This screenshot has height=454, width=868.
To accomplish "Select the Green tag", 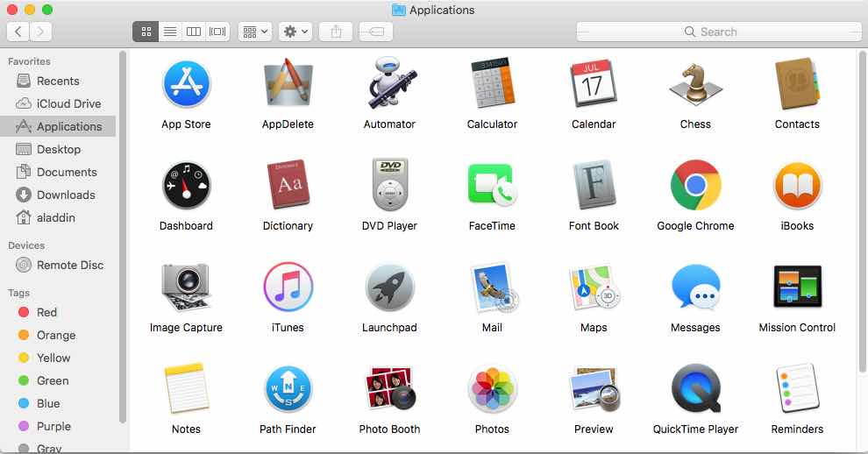I will (58, 380).
